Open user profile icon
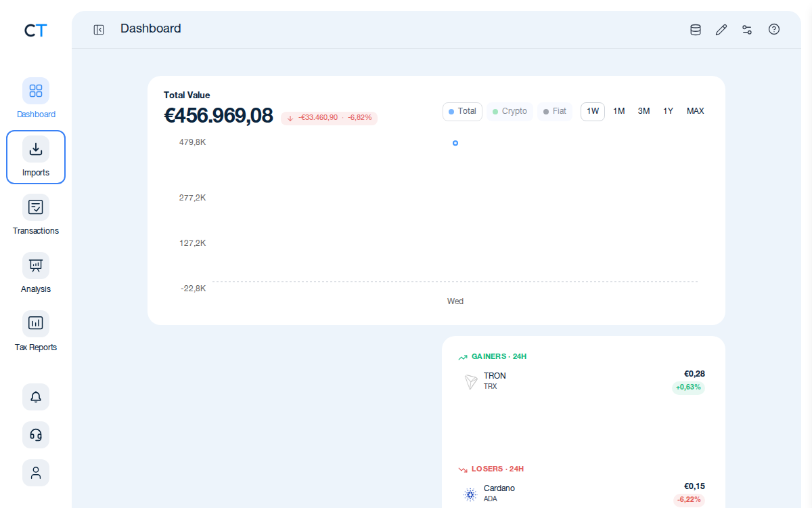Viewport: 812px width, 508px height. [36, 473]
